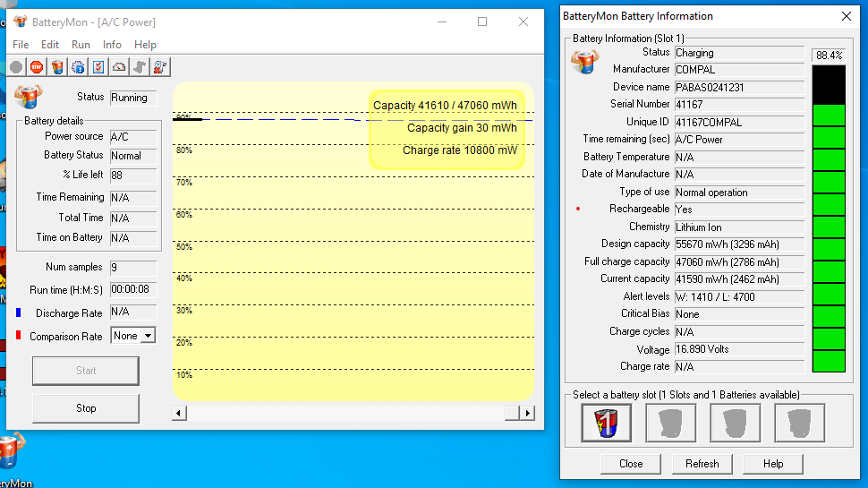This screenshot has width=868, height=488.
Task: Click the red Stop sign toolbar icon
Action: tap(37, 67)
